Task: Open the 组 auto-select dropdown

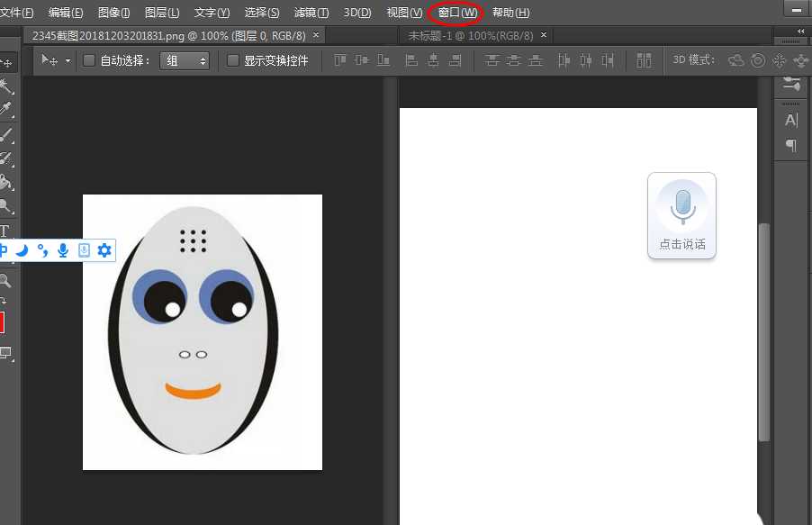Action: [185, 61]
